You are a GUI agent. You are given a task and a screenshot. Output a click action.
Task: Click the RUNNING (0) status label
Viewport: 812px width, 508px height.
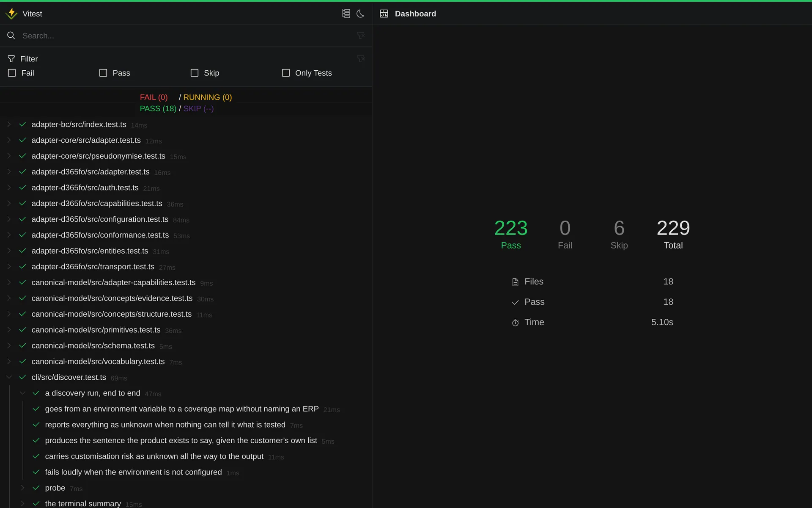[208, 97]
